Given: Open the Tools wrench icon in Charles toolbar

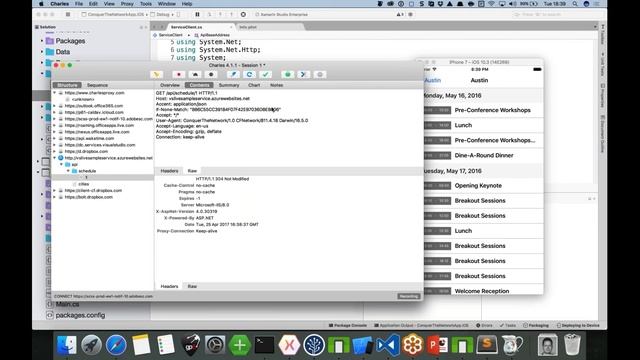Looking at the screenshot, I should [303, 74].
